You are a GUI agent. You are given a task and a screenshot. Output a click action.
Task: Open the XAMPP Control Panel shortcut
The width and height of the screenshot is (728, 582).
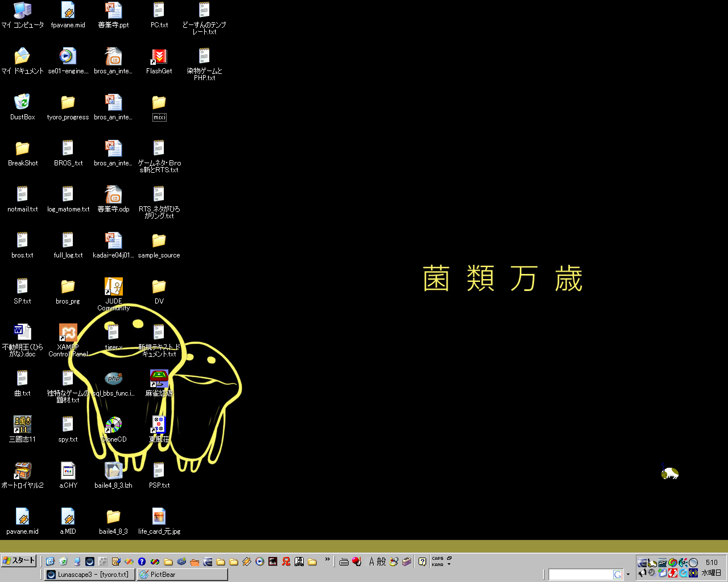[x=68, y=333]
